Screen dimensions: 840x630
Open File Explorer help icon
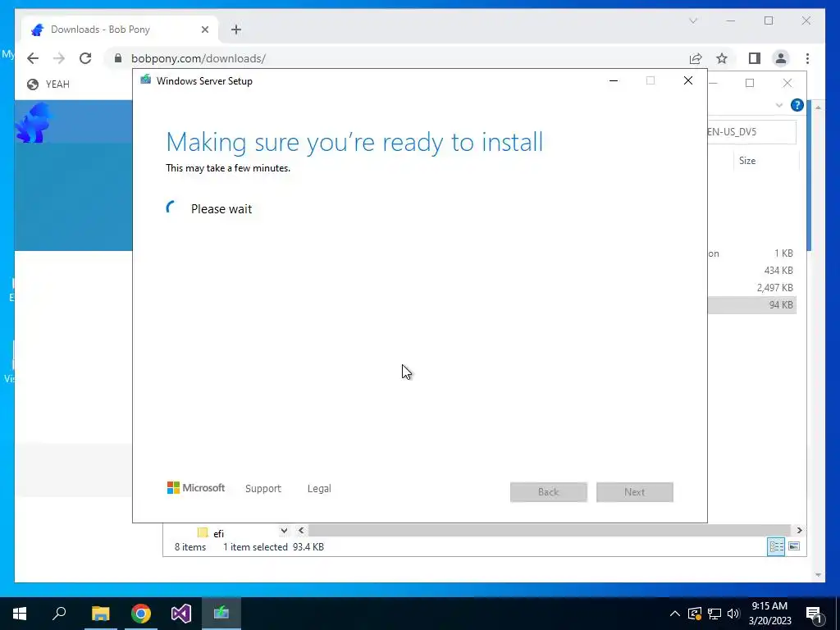point(797,105)
